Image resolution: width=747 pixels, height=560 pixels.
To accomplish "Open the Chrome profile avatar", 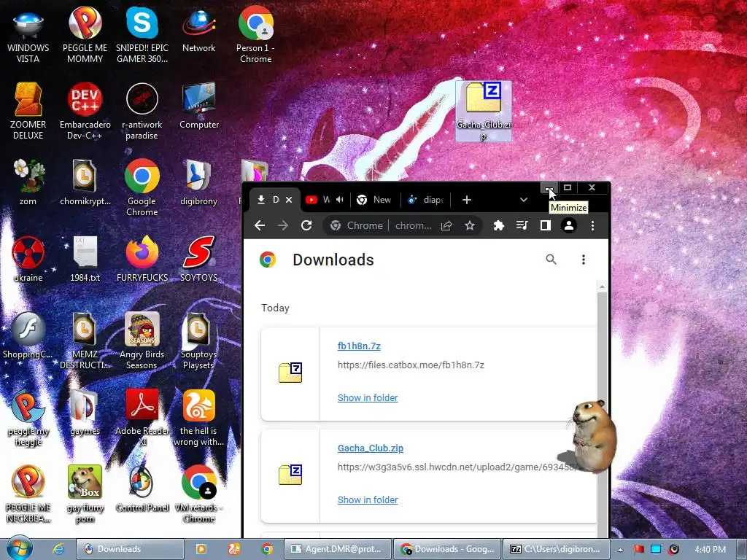I will tap(569, 225).
